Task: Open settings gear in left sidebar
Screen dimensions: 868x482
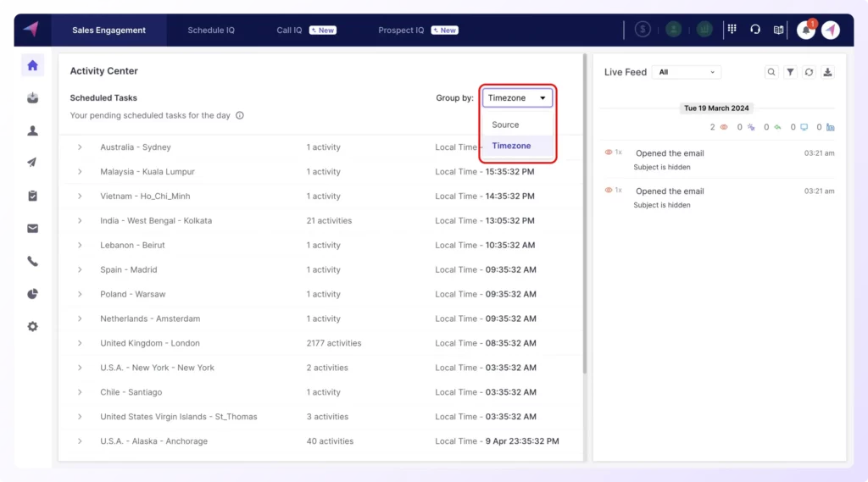Action: [32, 326]
